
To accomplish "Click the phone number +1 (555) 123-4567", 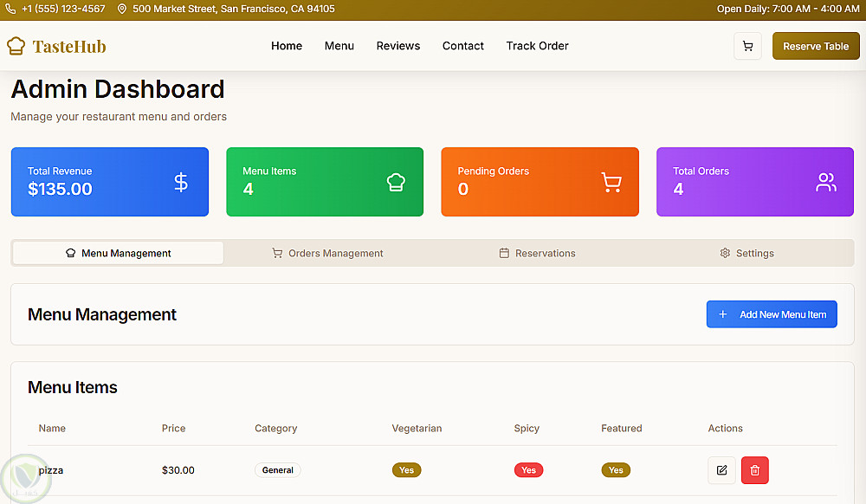I will coord(63,9).
